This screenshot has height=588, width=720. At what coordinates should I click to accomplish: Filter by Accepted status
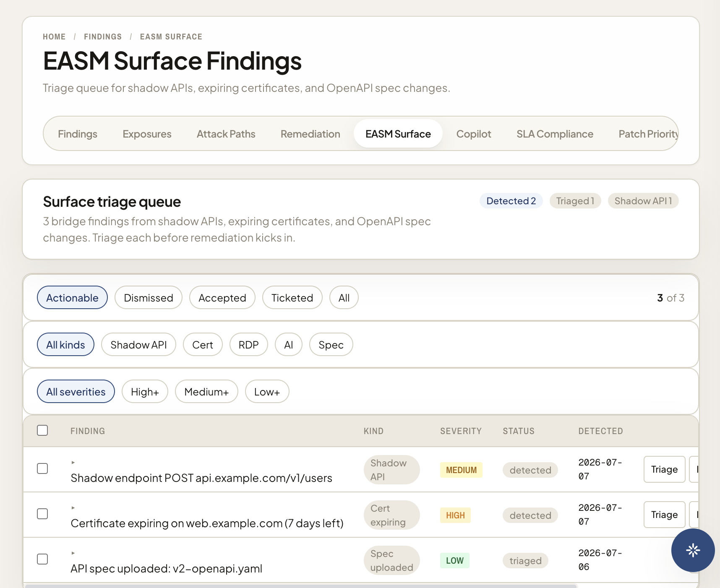point(222,297)
